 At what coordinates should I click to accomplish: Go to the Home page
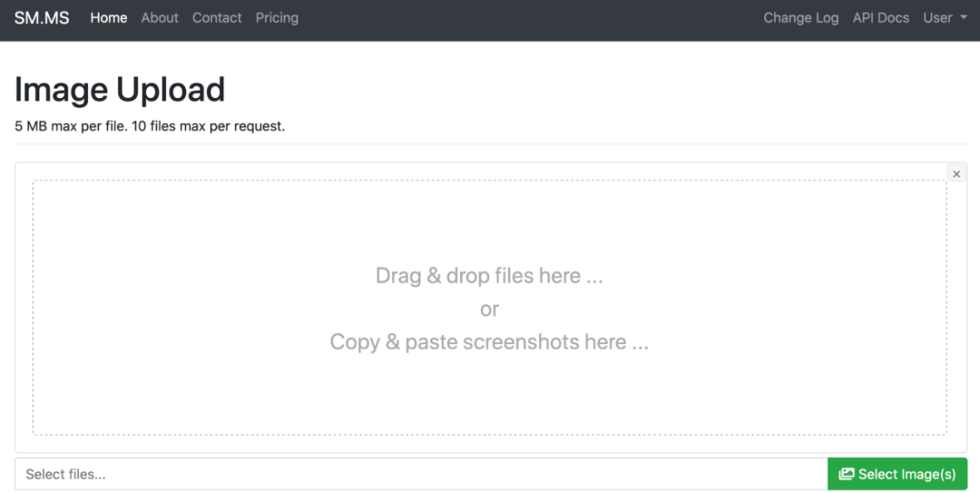(x=109, y=18)
